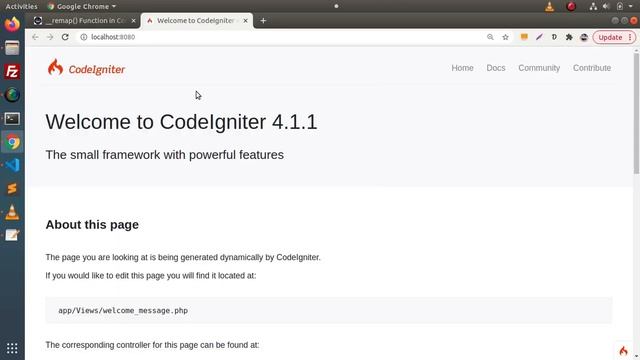Click the VLC tray icon in top bar
The image size is (640, 360).
pos(550,6)
